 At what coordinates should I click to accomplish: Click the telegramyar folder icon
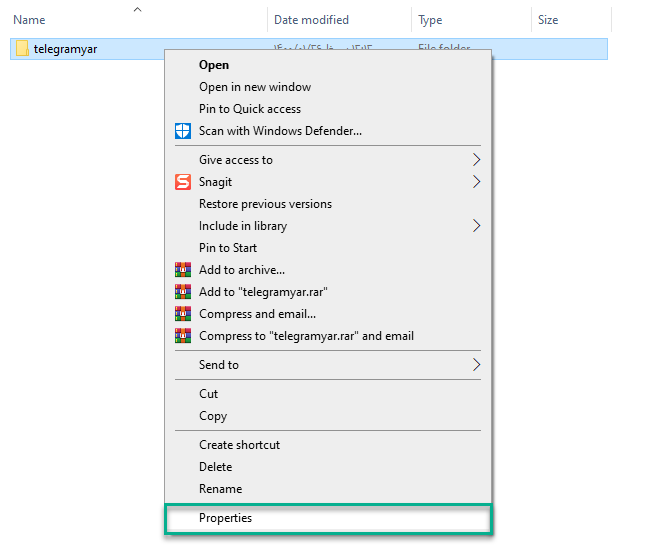[x=22, y=48]
